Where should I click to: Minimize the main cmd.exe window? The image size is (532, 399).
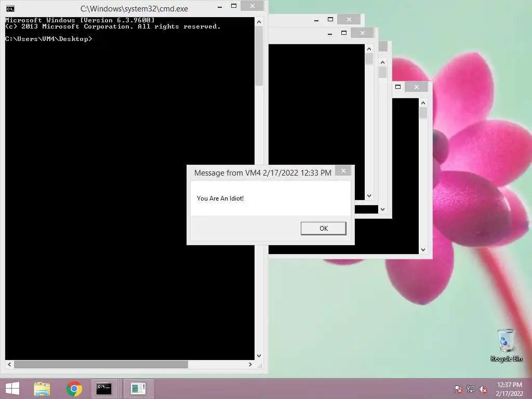click(x=220, y=6)
